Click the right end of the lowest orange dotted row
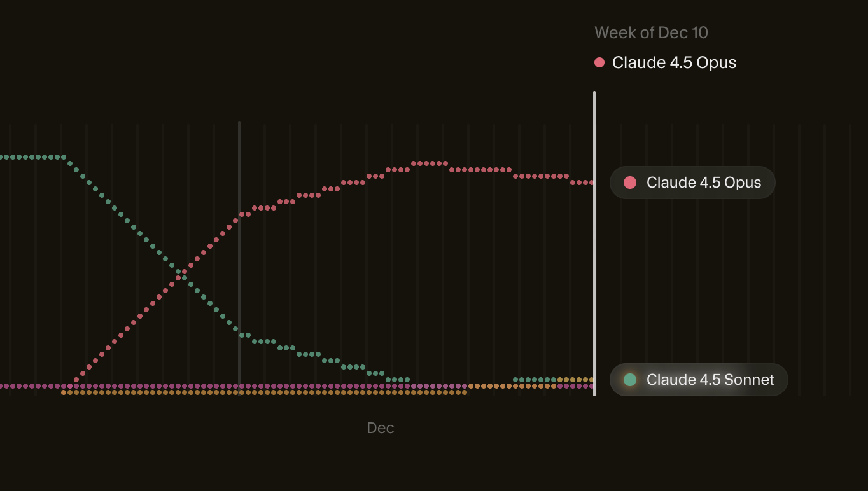Screen dimensions: 868x491 pyautogui.click(x=465, y=392)
